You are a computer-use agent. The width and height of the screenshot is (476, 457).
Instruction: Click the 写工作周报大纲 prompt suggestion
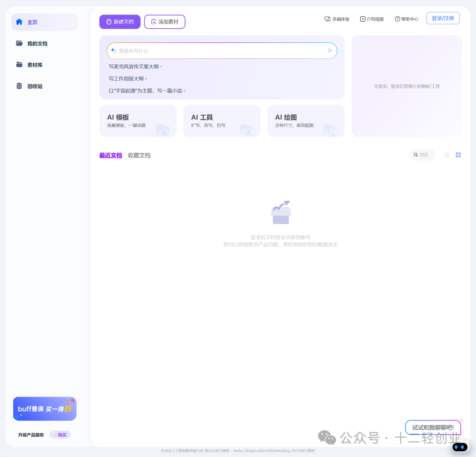point(126,79)
